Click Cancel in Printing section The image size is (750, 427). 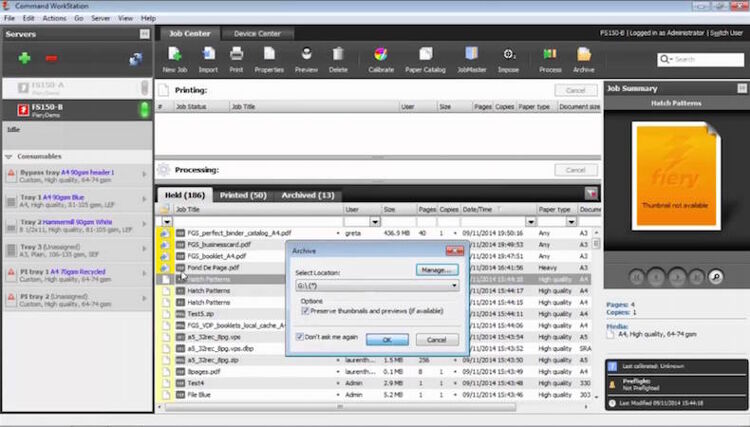click(576, 90)
